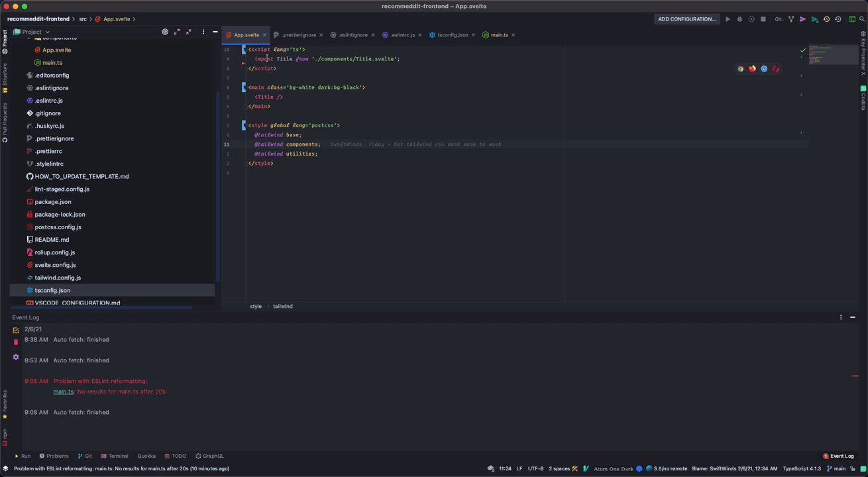The width and height of the screenshot is (868, 477).
Task: Rollback changes with the revert icon
Action: tap(838, 19)
